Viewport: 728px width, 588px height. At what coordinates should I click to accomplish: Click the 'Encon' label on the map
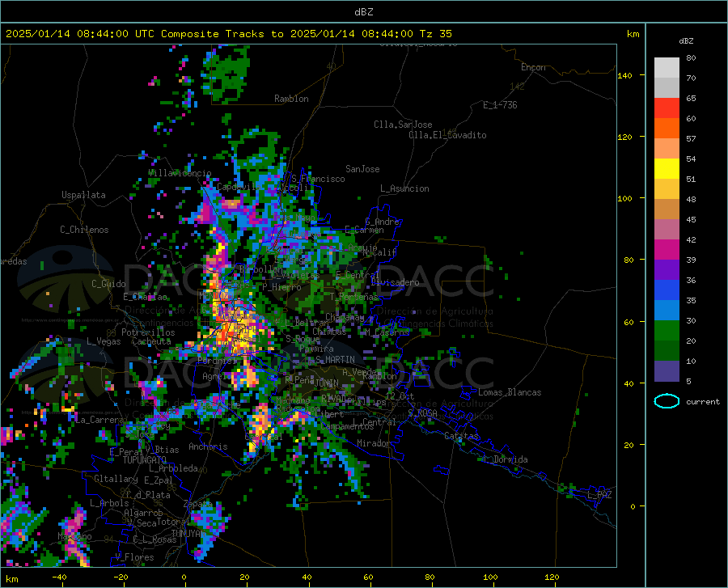[x=533, y=67]
